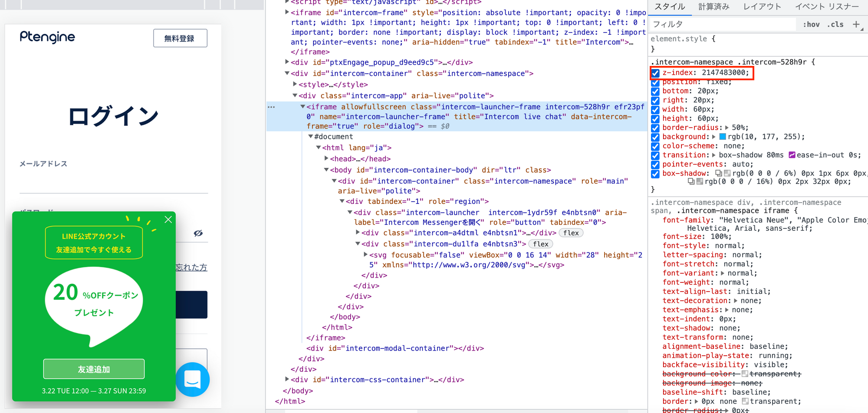Screen dimensions: 868x413
Task: Uncheck the transition property checkbox
Action: (x=655, y=155)
